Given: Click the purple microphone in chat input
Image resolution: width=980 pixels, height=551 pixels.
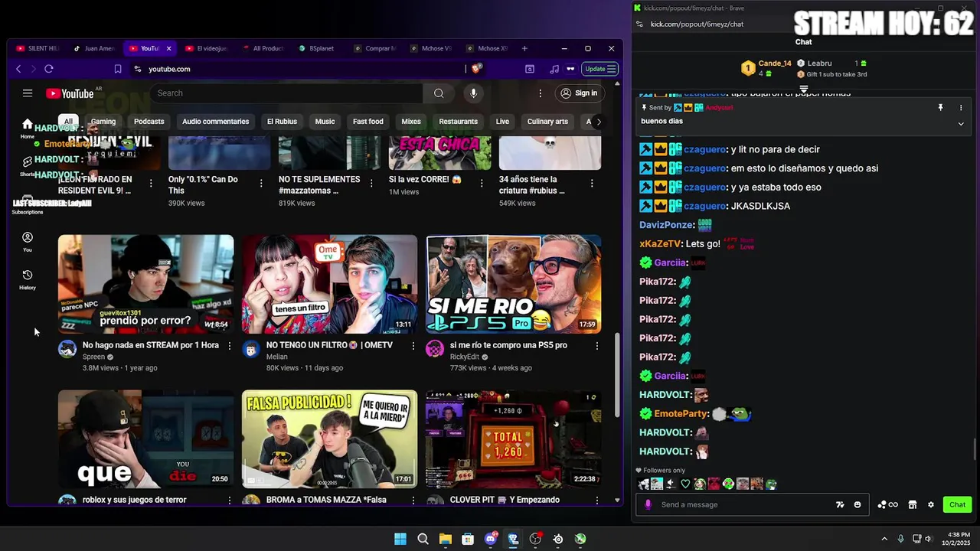Looking at the screenshot, I should [648, 504].
